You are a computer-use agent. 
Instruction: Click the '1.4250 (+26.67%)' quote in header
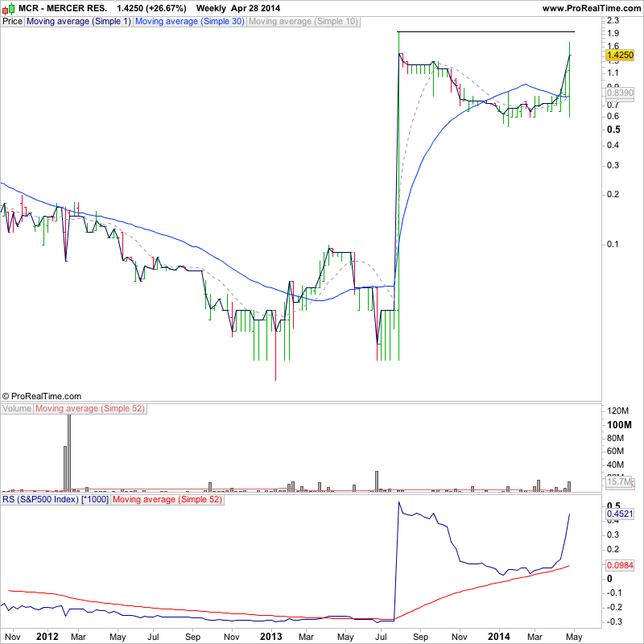151,8
